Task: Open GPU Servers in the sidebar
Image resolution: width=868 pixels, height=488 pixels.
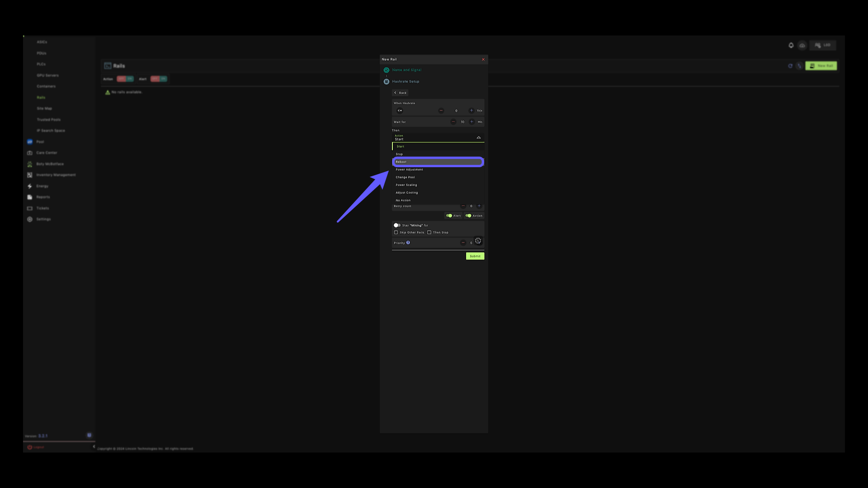Action: (47, 75)
